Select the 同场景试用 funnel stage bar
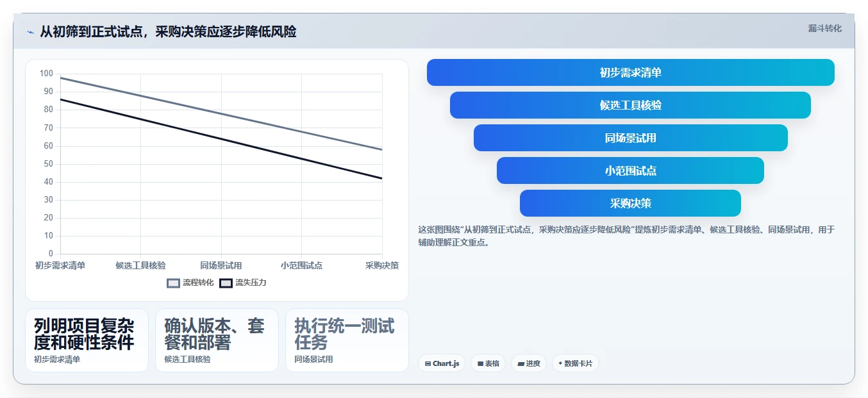The width and height of the screenshot is (868, 398). 631,138
